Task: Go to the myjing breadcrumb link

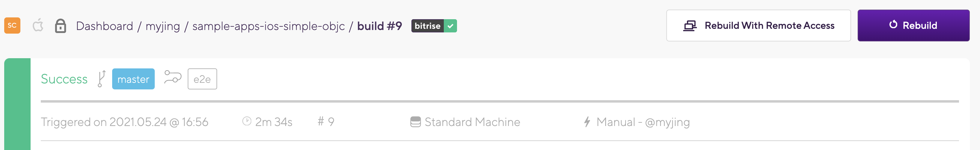Action: [163, 26]
